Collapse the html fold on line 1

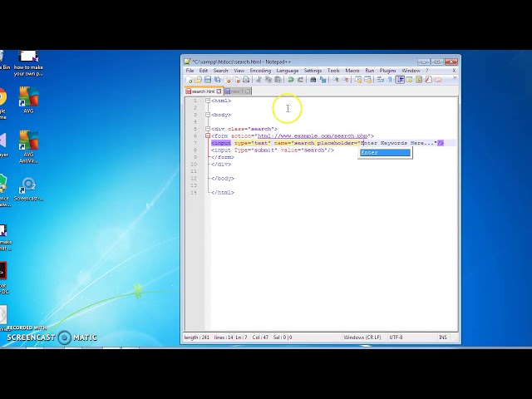(208, 101)
